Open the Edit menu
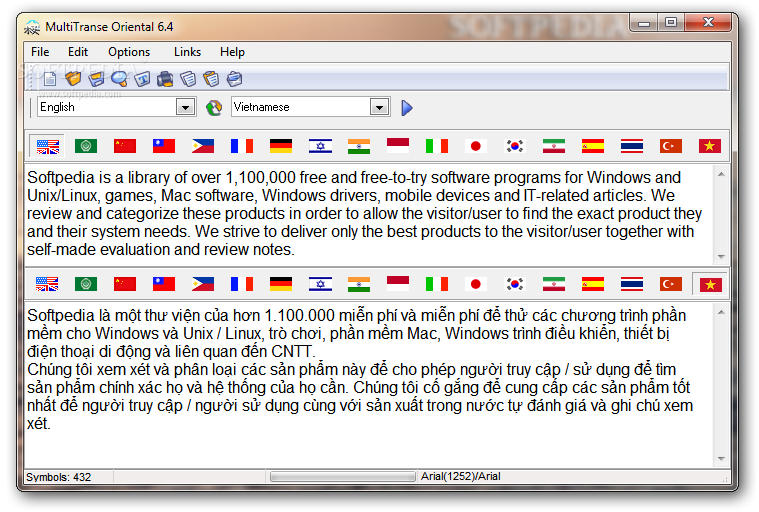 pos(78,52)
